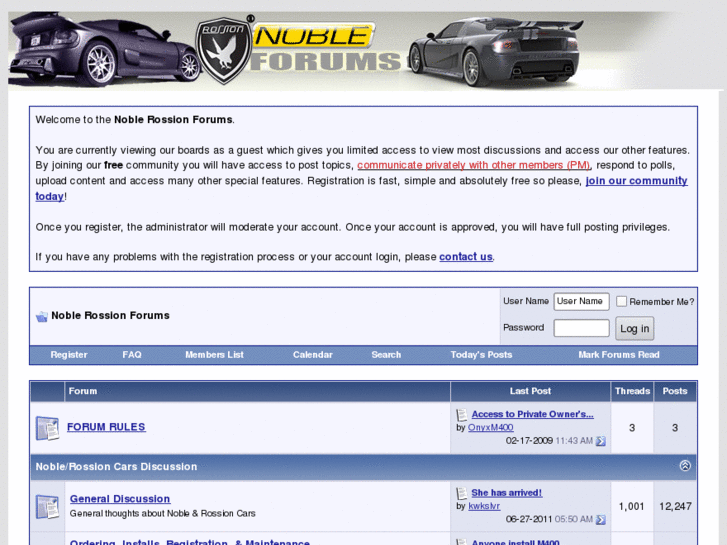Open the Register menu item
Viewport: 727px width, 545px height.
69,355
